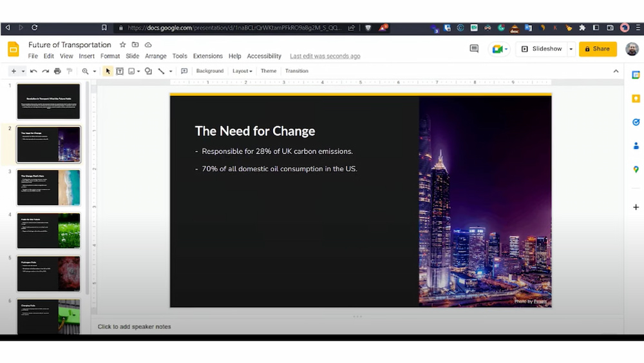This screenshot has height=363, width=644.
Task: Open Google Tasks in side panel
Action: [x=636, y=122]
